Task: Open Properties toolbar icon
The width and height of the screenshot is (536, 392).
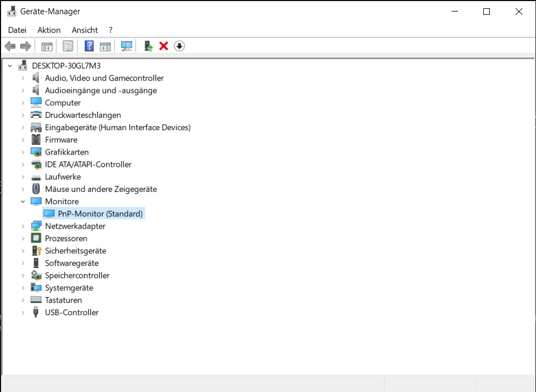Action: (68, 46)
